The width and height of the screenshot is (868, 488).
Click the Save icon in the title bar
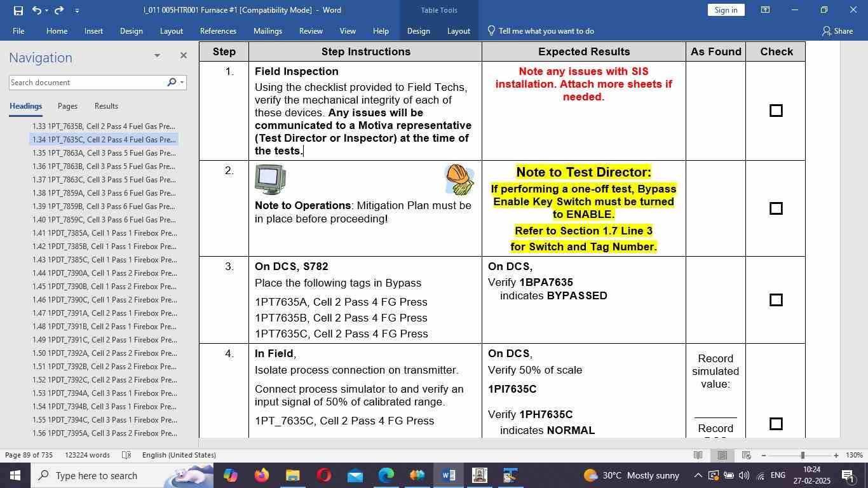pos(18,10)
